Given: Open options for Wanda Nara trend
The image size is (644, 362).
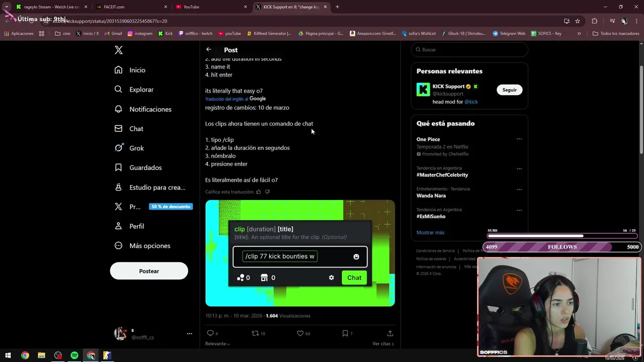Looking at the screenshot, I should coord(519,190).
